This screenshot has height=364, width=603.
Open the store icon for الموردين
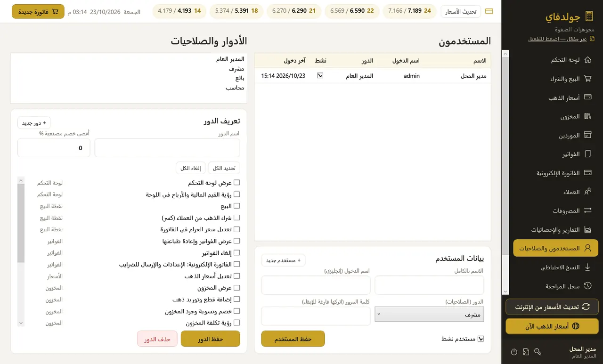coord(587,135)
